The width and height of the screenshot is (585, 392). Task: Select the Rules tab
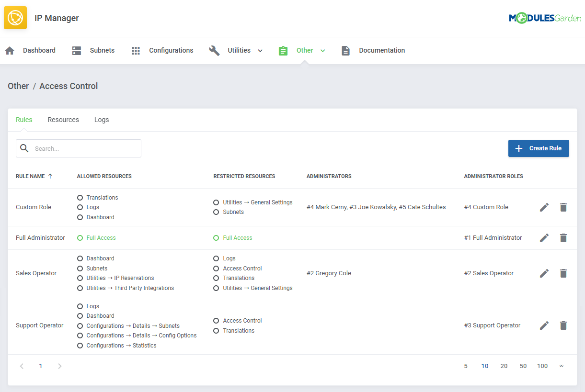pos(24,120)
